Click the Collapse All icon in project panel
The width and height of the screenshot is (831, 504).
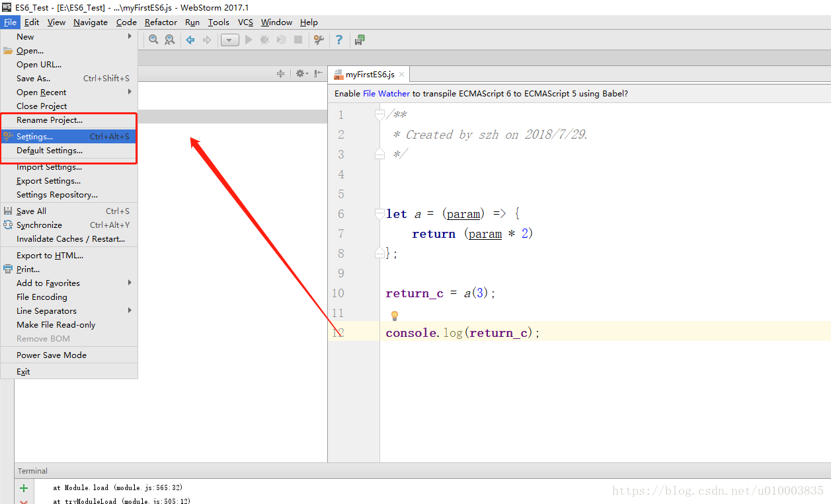[x=280, y=73]
